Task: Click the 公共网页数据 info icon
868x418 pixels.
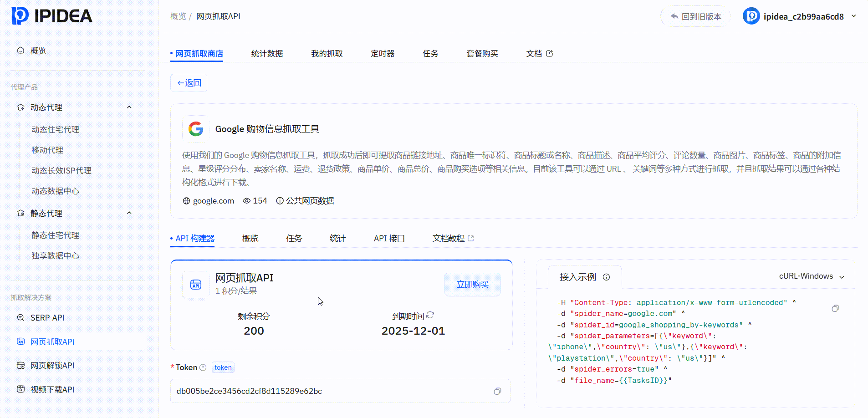Action: pyautogui.click(x=280, y=201)
